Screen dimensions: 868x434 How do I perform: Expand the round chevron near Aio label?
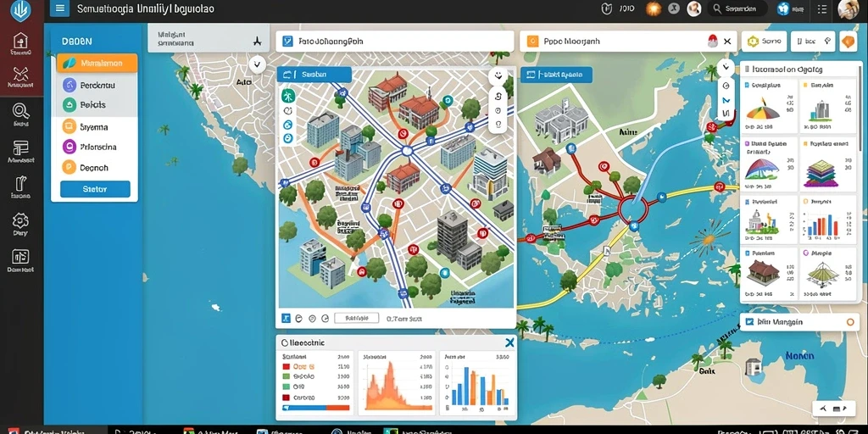pyautogui.click(x=256, y=64)
